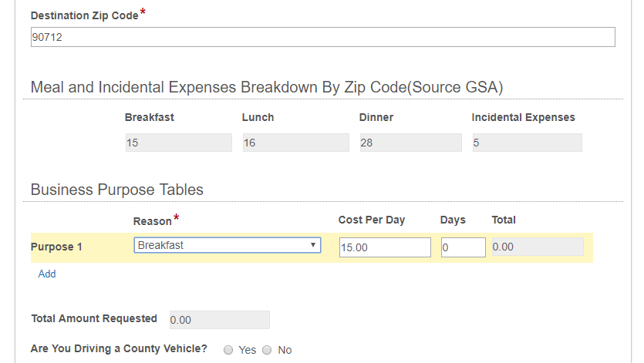Select No for driving a County Vehicle
This screenshot has width=644, height=363.
267,350
